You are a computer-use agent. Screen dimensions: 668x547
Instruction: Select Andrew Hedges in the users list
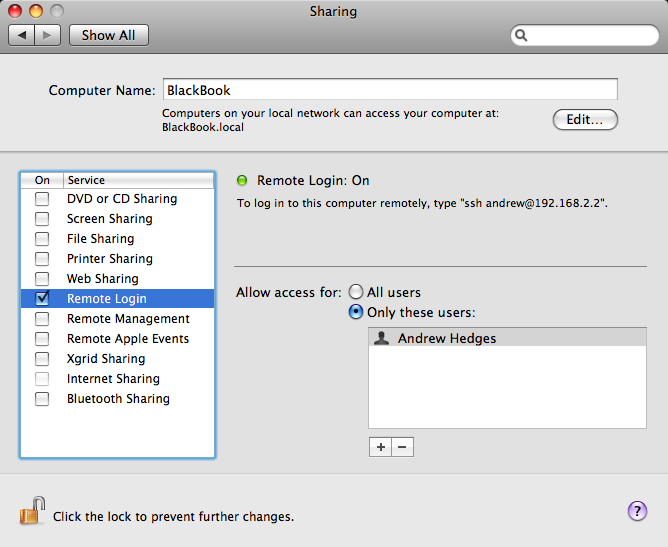507,338
